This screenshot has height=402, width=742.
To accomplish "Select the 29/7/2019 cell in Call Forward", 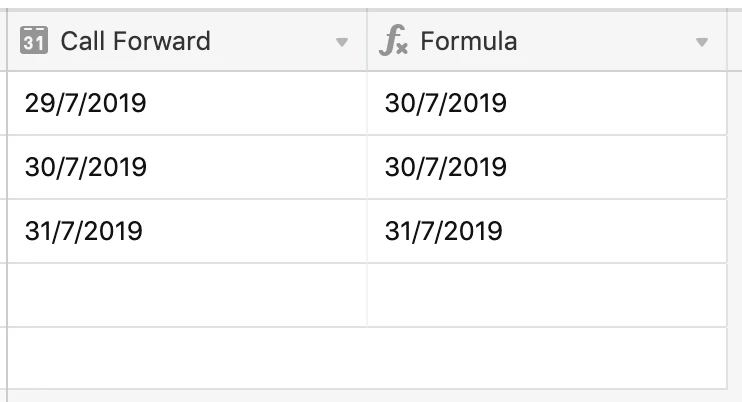I will (x=187, y=103).
